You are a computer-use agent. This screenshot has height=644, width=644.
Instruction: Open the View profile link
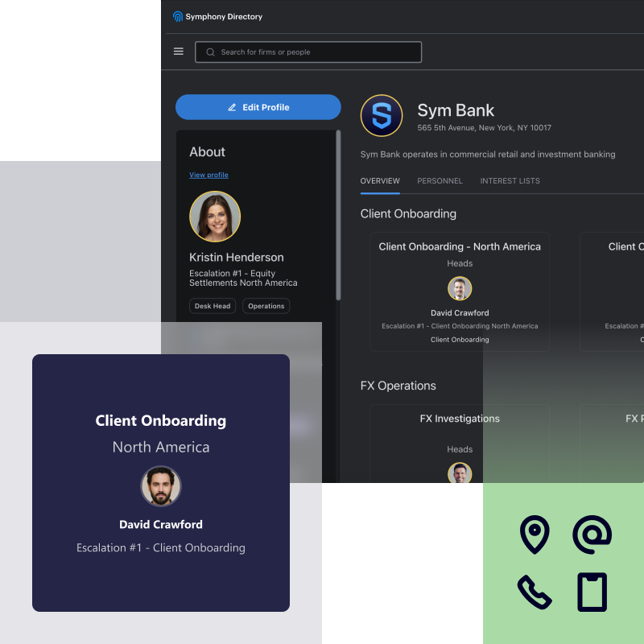pyautogui.click(x=208, y=175)
